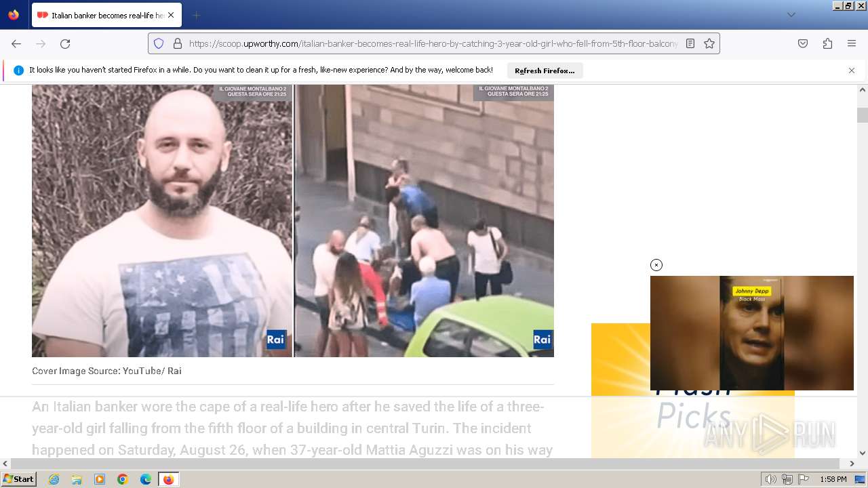Launch Internet Explorer from taskbar
The image size is (868, 488).
coord(54,479)
